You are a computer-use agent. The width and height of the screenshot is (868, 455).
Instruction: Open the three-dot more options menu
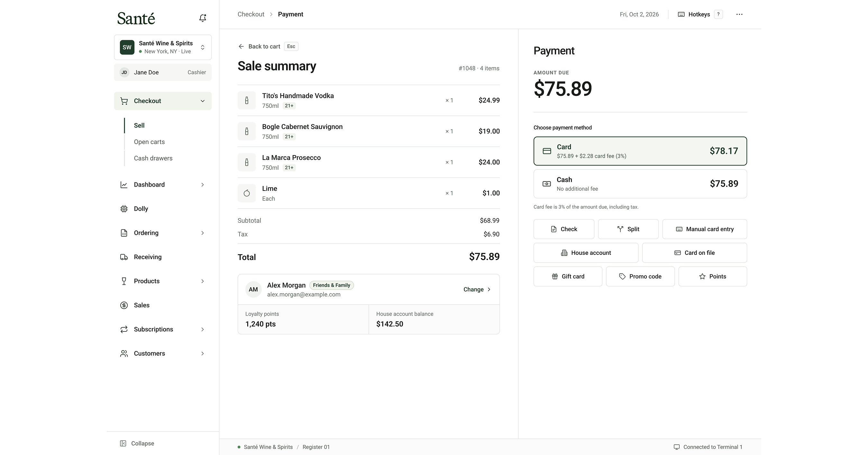[739, 14]
